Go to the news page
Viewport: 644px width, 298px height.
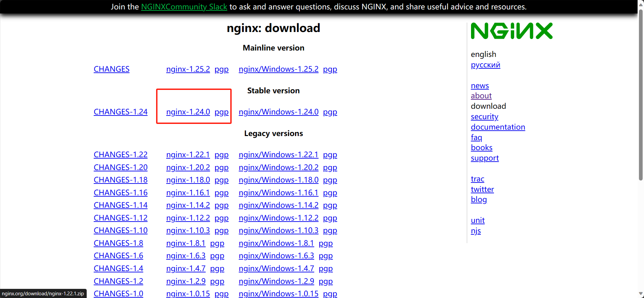tap(479, 86)
